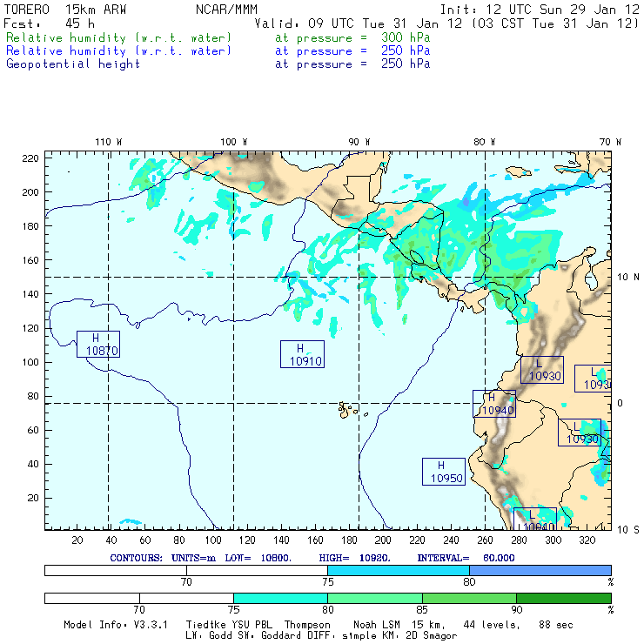The width and height of the screenshot is (644, 644).
Task: Select the H 10910 height maximum box
Action: pos(302,354)
